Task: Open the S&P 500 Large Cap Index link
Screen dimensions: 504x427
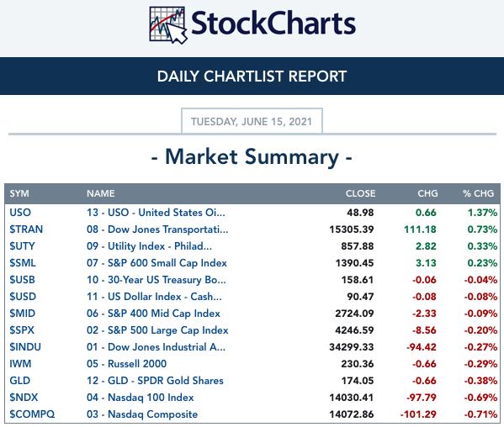Action: click(157, 330)
